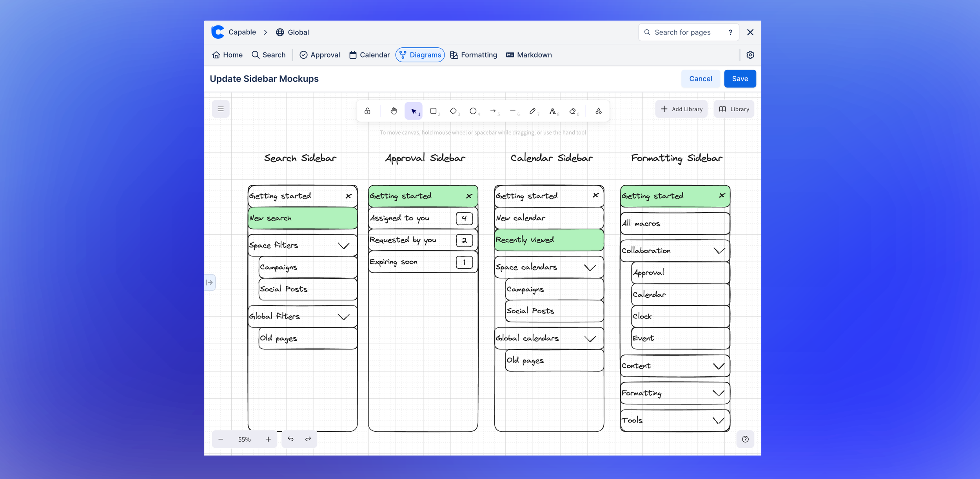The width and height of the screenshot is (980, 479).
Task: Select the Rectangle shape tool
Action: tap(433, 111)
